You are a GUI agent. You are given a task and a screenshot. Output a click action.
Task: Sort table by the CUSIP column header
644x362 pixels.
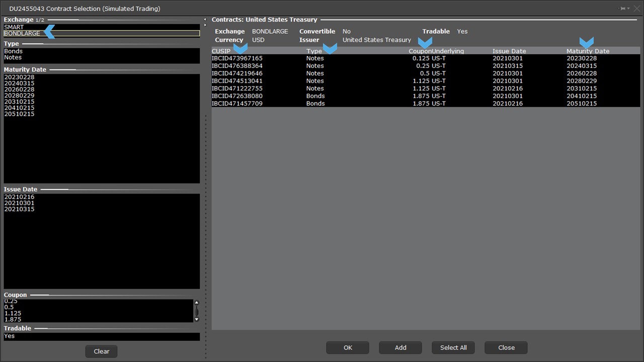click(221, 51)
